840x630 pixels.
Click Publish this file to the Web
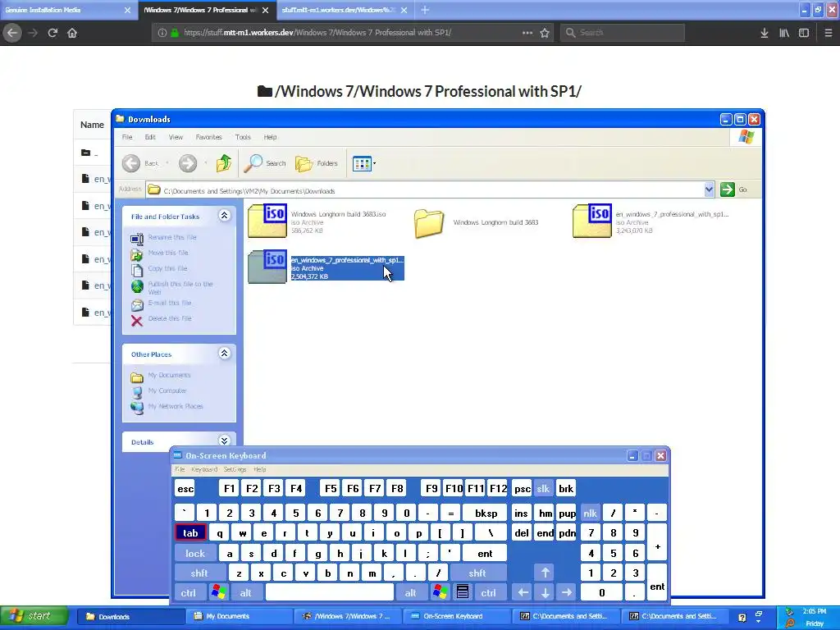pos(180,288)
